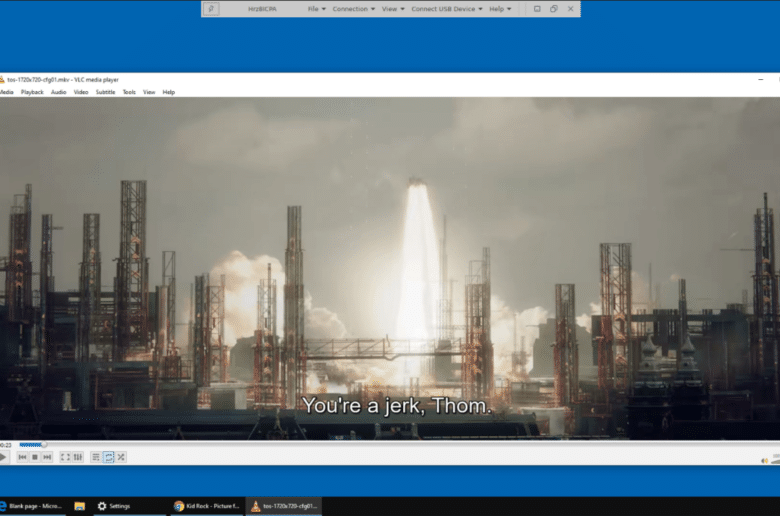Open the VLC Help menu
Image resolution: width=780 pixels, height=516 pixels.
point(169,92)
